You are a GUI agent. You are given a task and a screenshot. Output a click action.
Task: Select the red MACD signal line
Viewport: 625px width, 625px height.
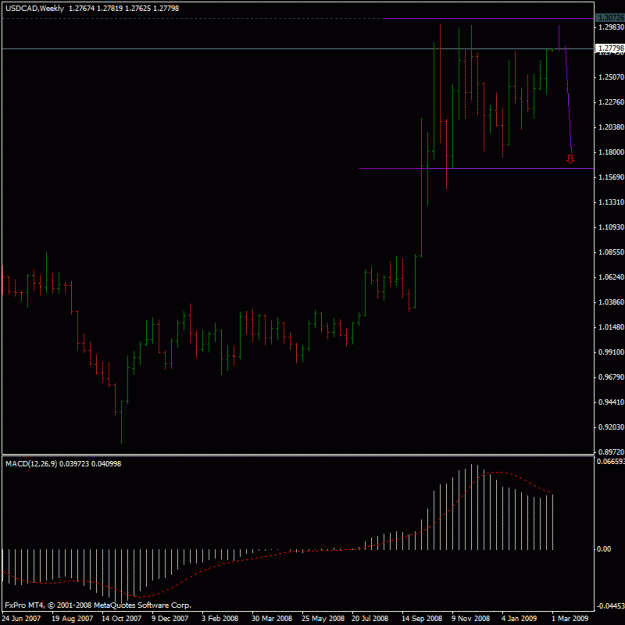(277, 535)
